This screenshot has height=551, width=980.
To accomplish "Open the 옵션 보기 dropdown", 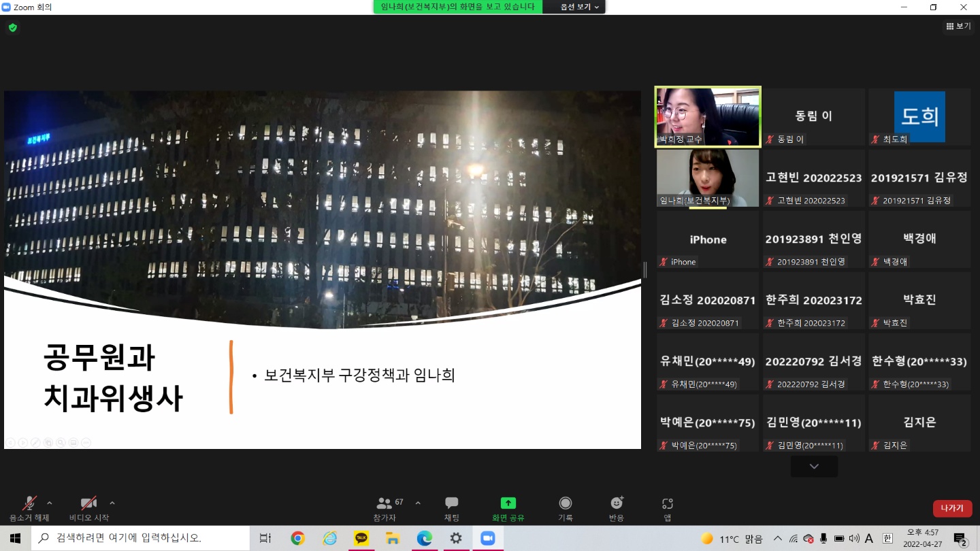I will tap(579, 7).
